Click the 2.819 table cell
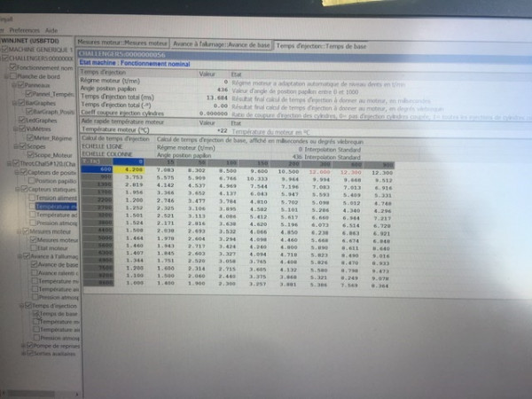 [x=134, y=184]
